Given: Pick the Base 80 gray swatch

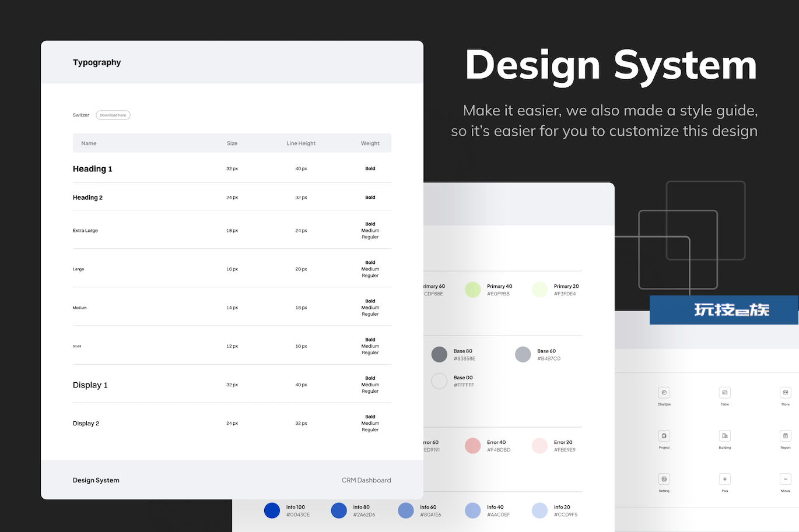Looking at the screenshot, I should (439, 354).
